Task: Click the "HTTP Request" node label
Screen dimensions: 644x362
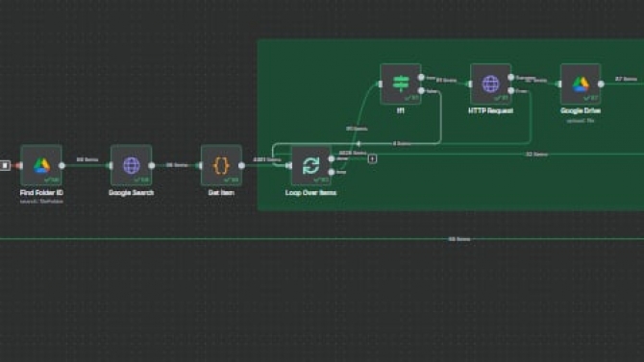Action: point(490,110)
